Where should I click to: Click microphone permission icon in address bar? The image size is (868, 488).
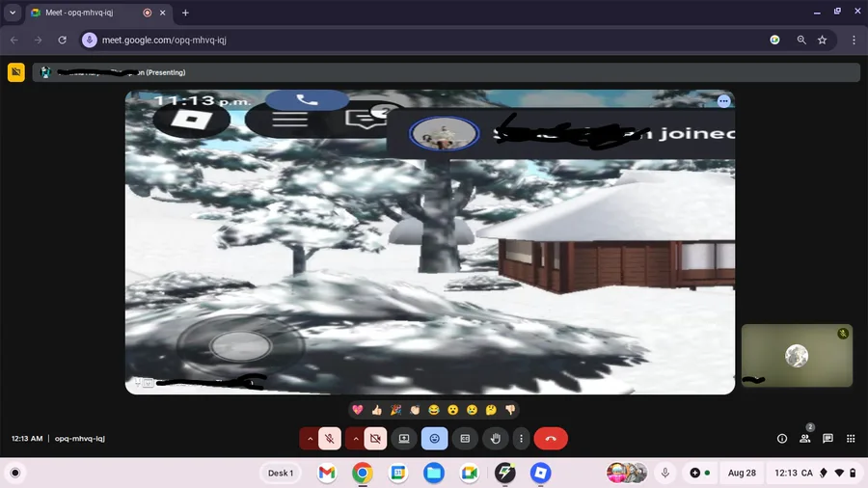coord(90,40)
